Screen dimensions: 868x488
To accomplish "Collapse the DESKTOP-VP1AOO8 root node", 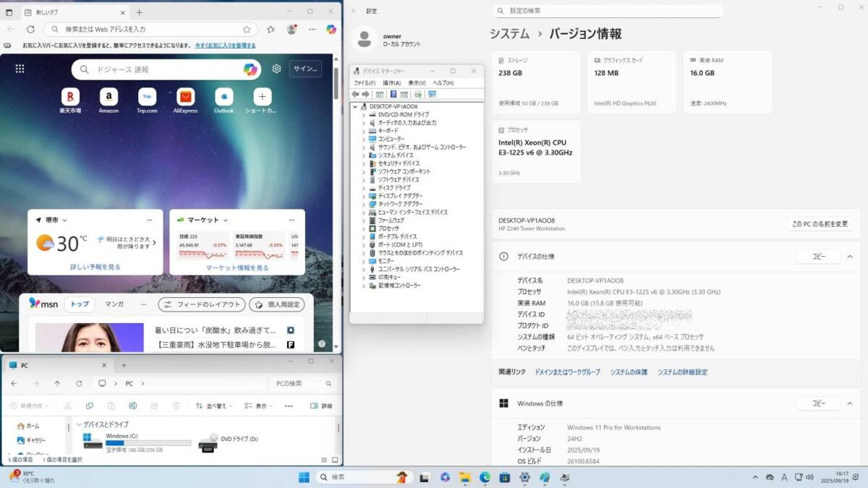I will coord(355,106).
